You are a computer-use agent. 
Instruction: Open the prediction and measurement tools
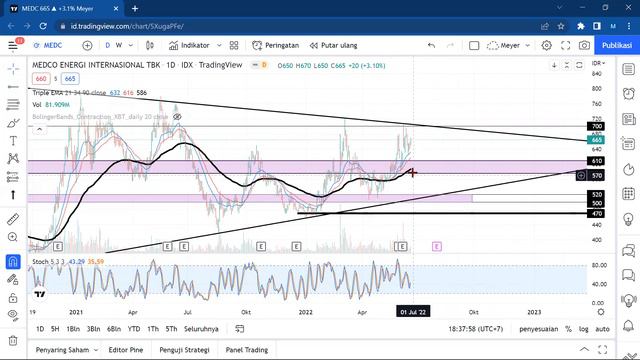coord(13,177)
